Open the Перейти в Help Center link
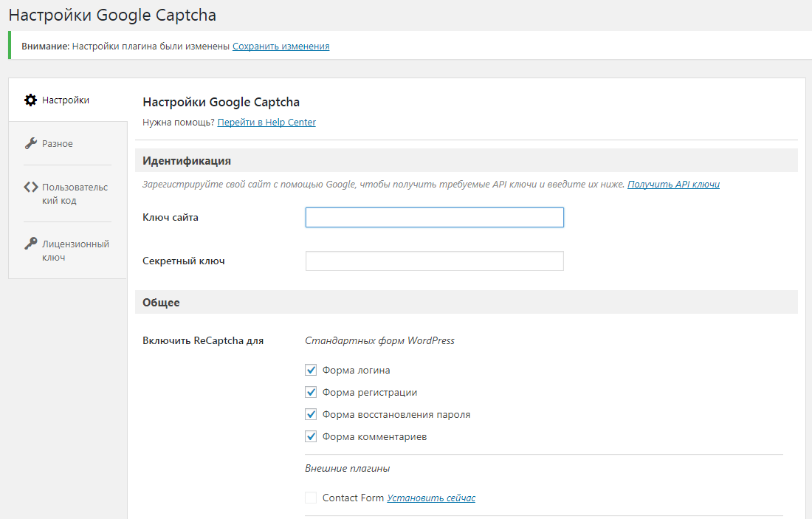The image size is (812, 519). (x=266, y=123)
